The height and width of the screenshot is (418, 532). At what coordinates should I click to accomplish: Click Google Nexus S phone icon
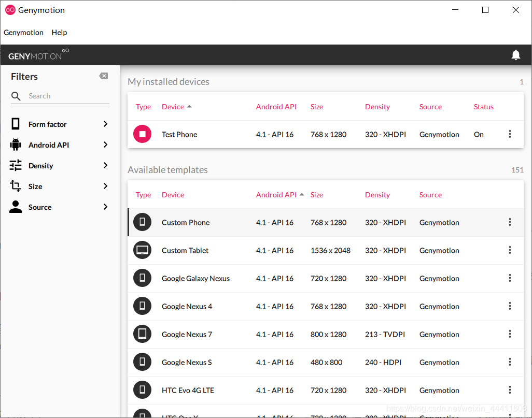pyautogui.click(x=142, y=362)
